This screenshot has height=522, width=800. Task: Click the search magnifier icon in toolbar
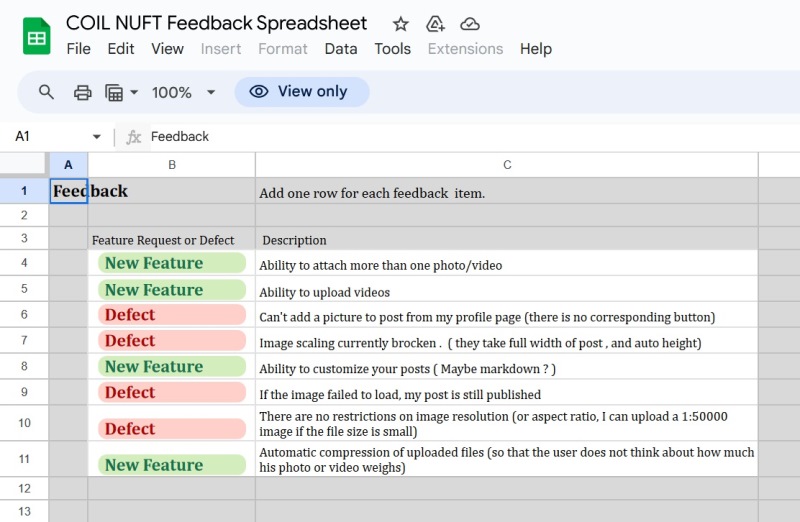pos(46,92)
